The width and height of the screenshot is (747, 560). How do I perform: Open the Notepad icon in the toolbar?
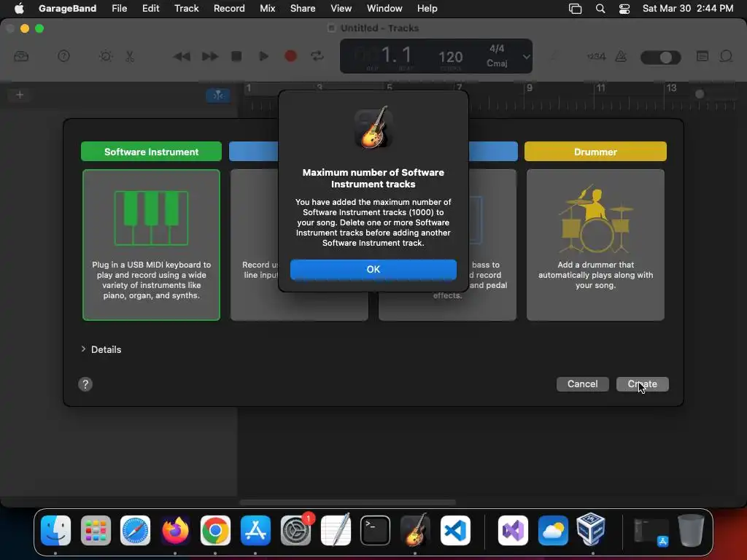pos(703,56)
